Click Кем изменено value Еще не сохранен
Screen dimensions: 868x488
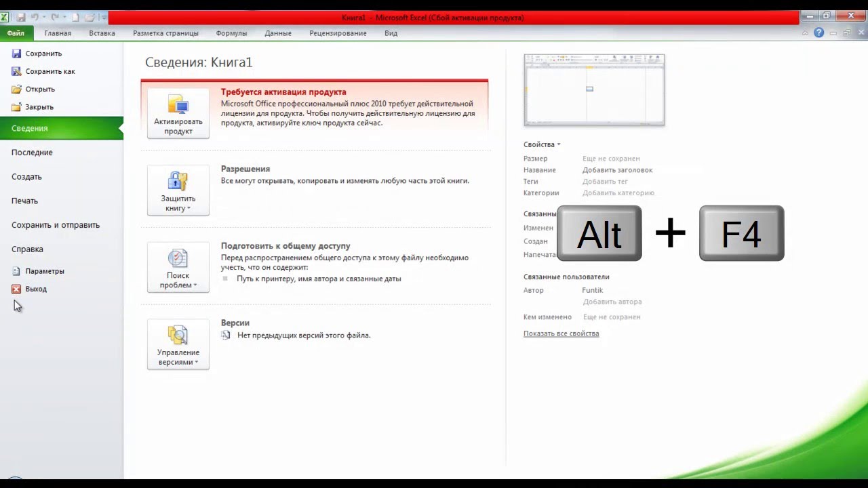tap(612, 317)
